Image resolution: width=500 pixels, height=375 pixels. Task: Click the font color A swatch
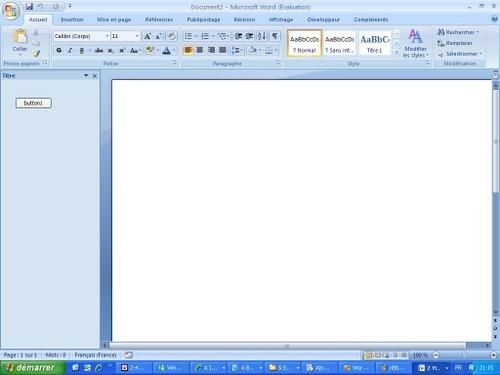(167, 51)
